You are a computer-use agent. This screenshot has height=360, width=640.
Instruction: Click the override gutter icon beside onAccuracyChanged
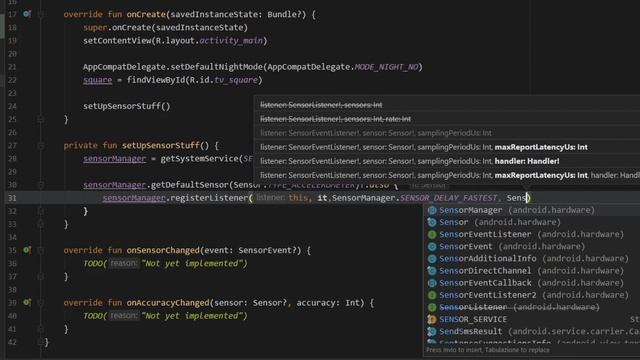(x=27, y=302)
